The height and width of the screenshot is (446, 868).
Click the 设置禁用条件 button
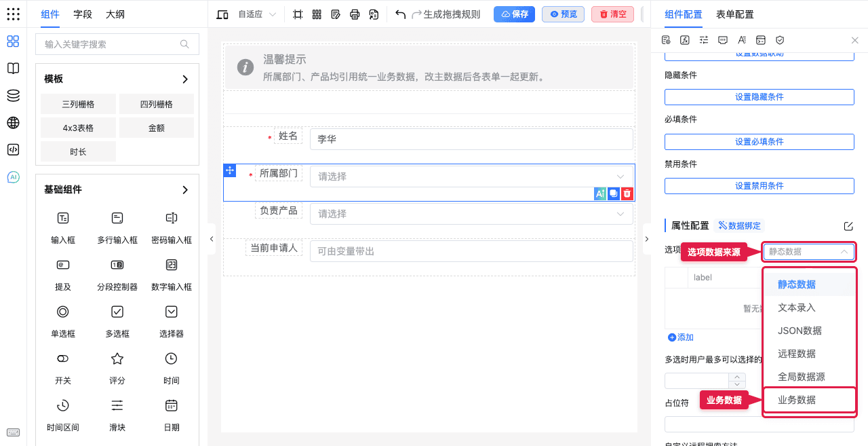(759, 186)
